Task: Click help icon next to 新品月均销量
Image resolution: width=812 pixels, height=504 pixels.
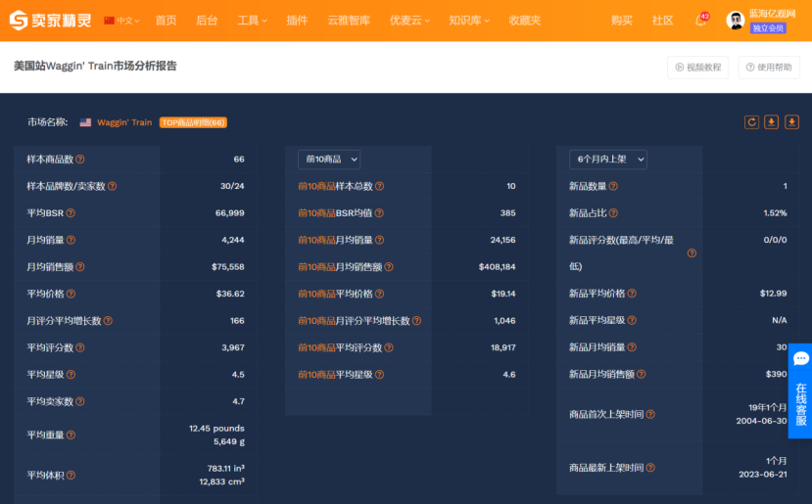Action: [x=632, y=347]
